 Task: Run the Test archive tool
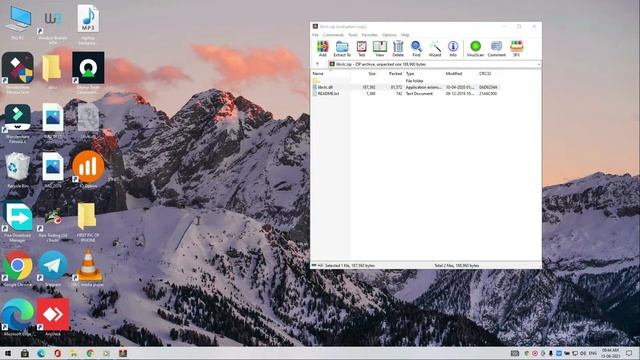362,49
